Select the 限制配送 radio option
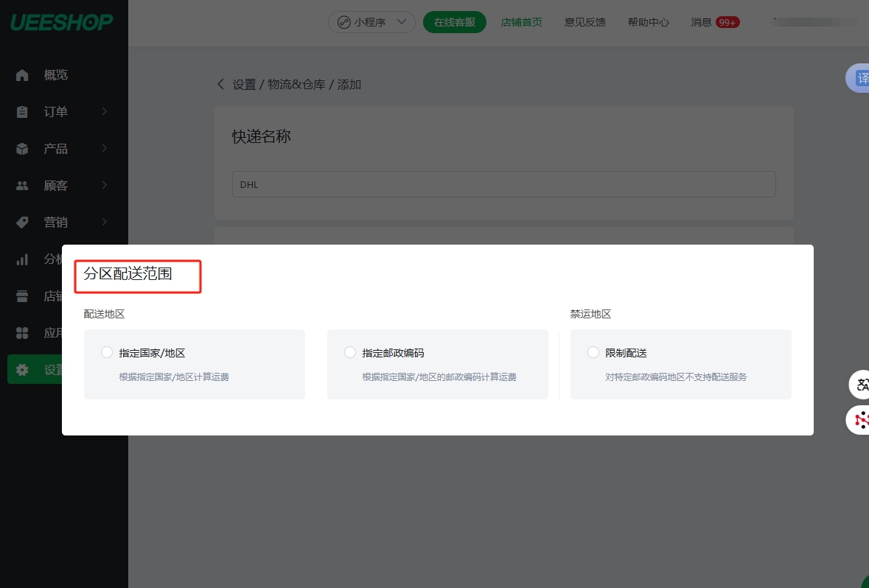 tap(593, 353)
